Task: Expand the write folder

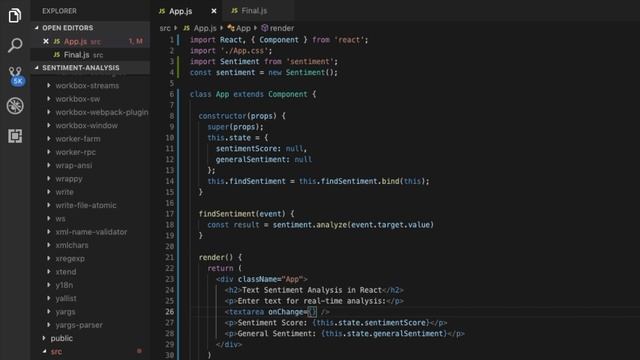Action: click(x=64, y=192)
